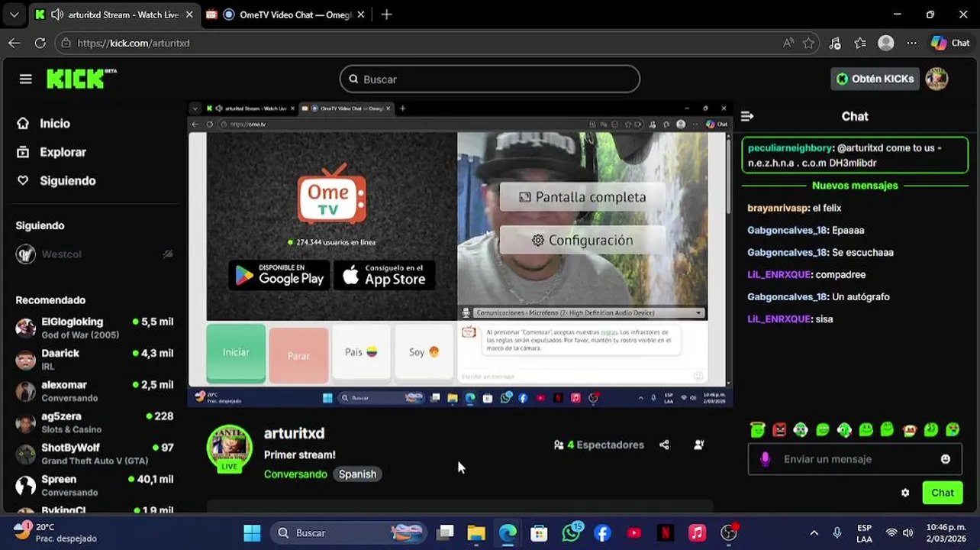Open Facebook from taskbar
The image size is (980, 550).
click(x=603, y=532)
